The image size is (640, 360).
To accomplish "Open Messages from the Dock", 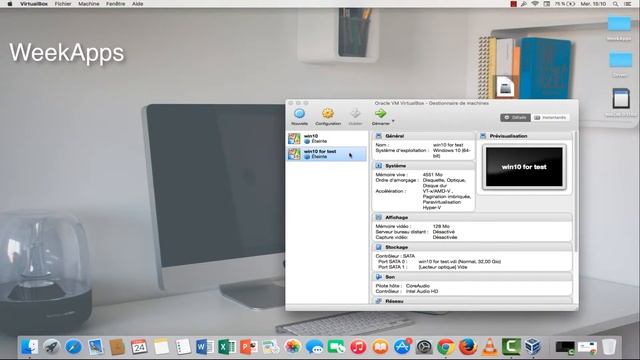I will pos(314,347).
